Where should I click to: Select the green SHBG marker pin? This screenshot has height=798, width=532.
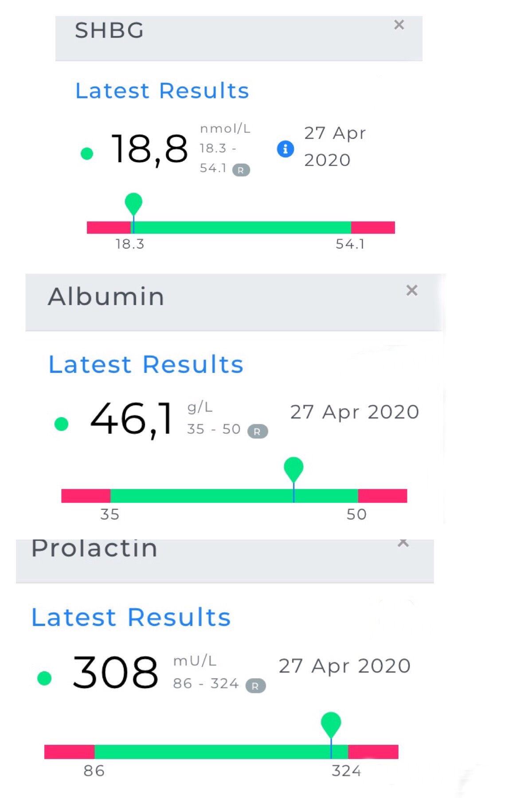click(133, 204)
